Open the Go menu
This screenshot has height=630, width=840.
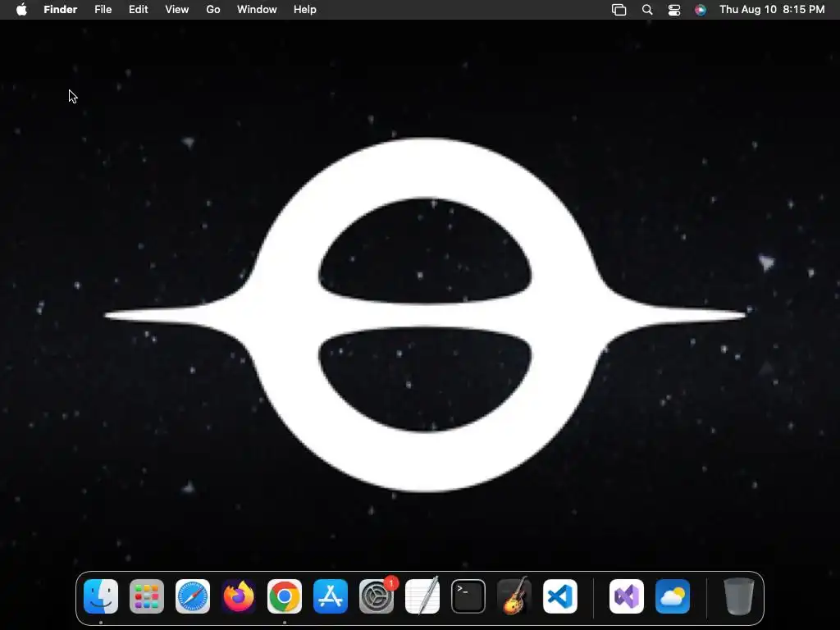213,10
